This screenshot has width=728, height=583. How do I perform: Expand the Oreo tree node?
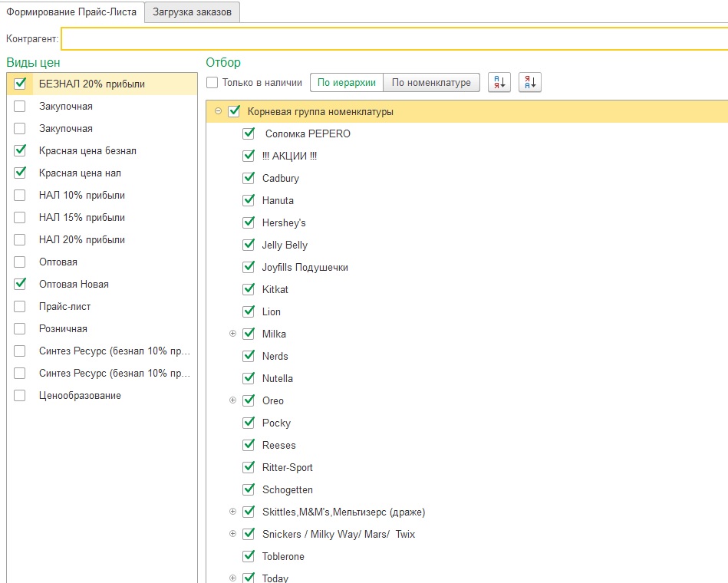coord(233,400)
